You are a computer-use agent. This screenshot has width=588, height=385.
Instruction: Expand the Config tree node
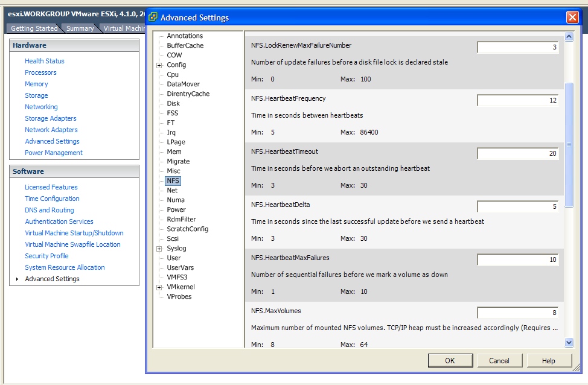tap(159, 65)
